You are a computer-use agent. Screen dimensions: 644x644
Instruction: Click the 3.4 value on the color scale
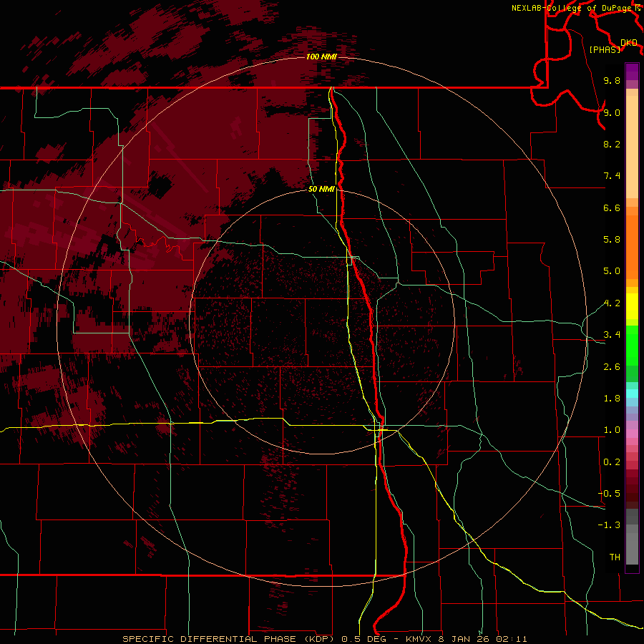[x=612, y=335]
